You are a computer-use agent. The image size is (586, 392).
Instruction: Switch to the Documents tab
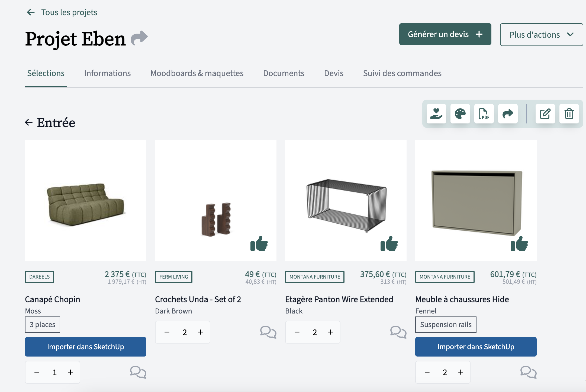(284, 73)
